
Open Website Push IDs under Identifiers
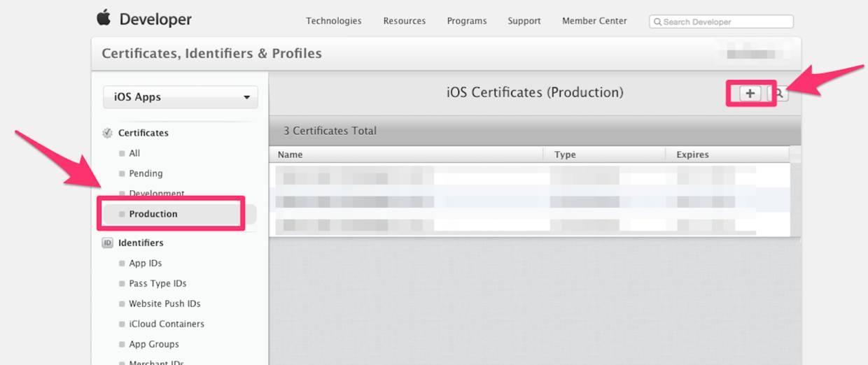pos(164,304)
